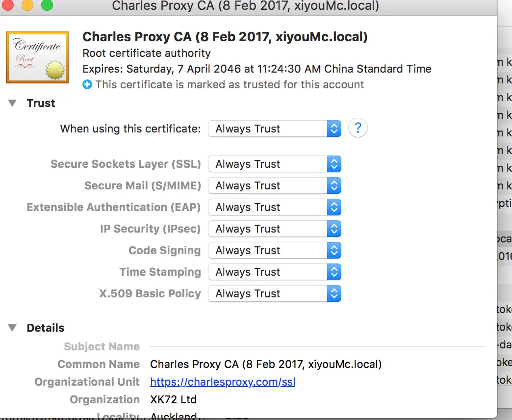Open the Extensible Authentication (EAP) trust dropdown

(275, 207)
